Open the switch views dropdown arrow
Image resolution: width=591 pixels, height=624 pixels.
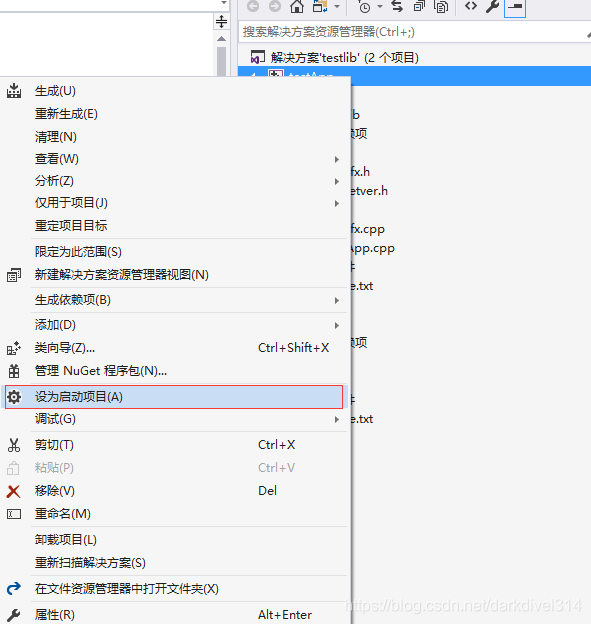click(337, 7)
